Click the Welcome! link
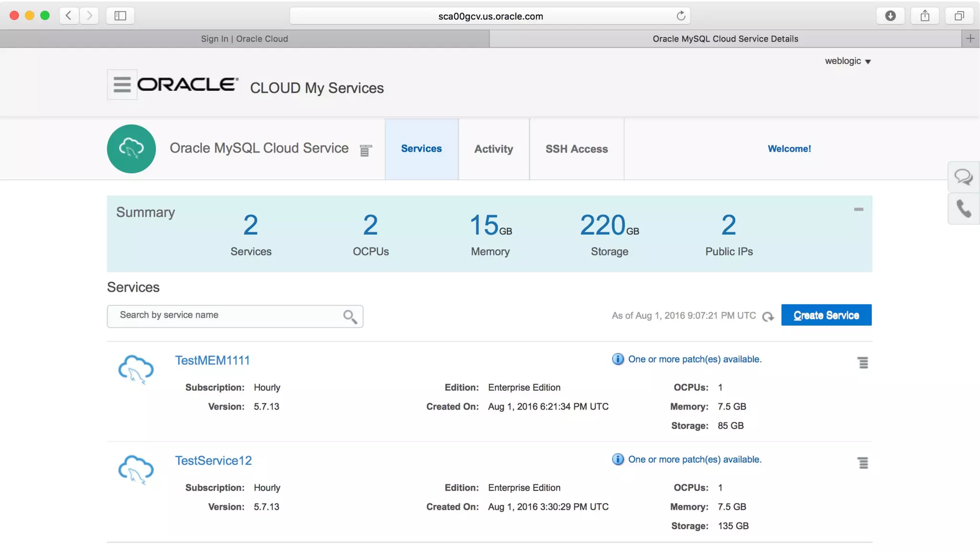Image resolution: width=980 pixels, height=551 pixels. [x=789, y=149]
